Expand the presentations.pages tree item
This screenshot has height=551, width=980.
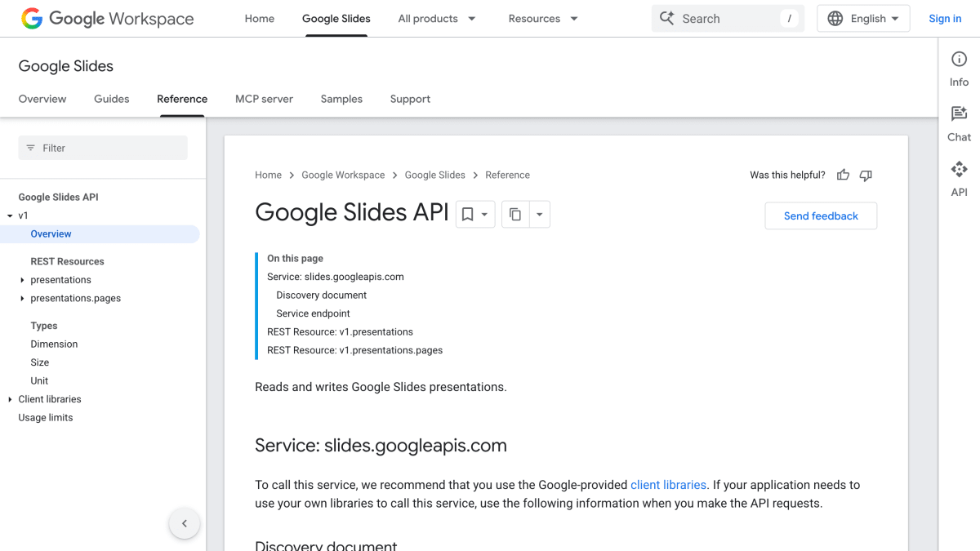22,299
